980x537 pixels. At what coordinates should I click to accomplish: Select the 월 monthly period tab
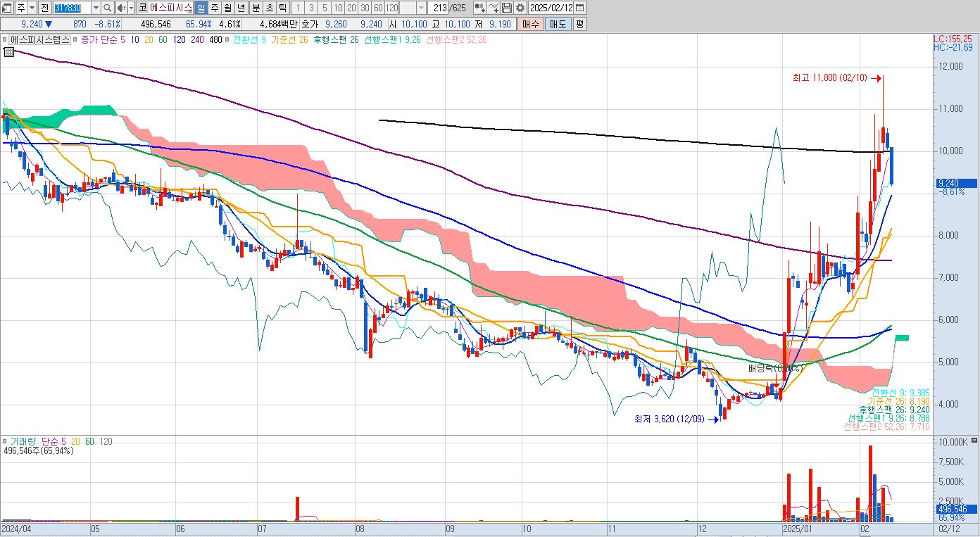pyautogui.click(x=228, y=8)
